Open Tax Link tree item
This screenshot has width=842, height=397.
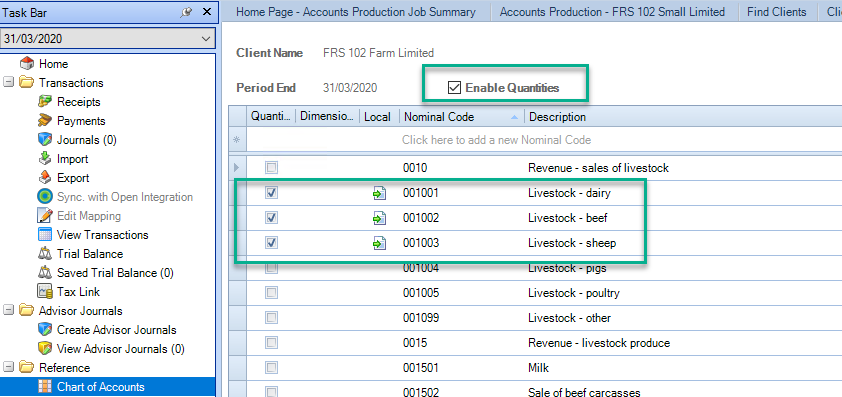(78, 292)
